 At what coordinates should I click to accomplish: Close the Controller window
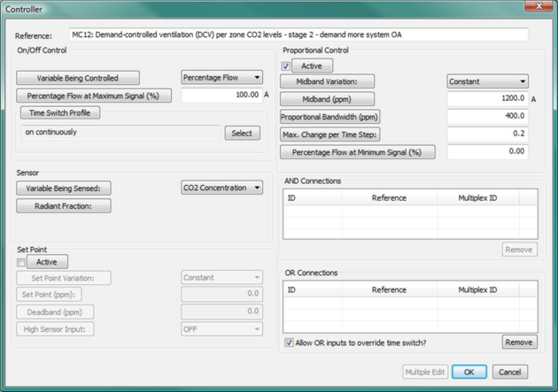pos(537,7)
